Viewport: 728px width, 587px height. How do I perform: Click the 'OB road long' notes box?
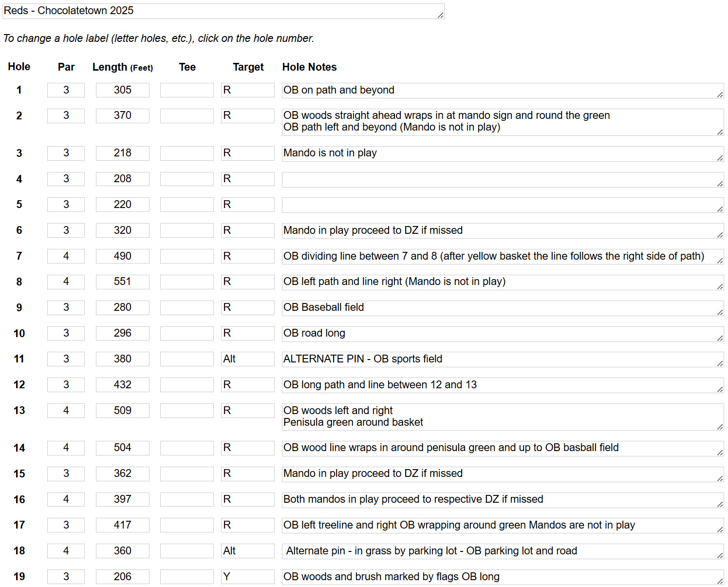click(503, 334)
